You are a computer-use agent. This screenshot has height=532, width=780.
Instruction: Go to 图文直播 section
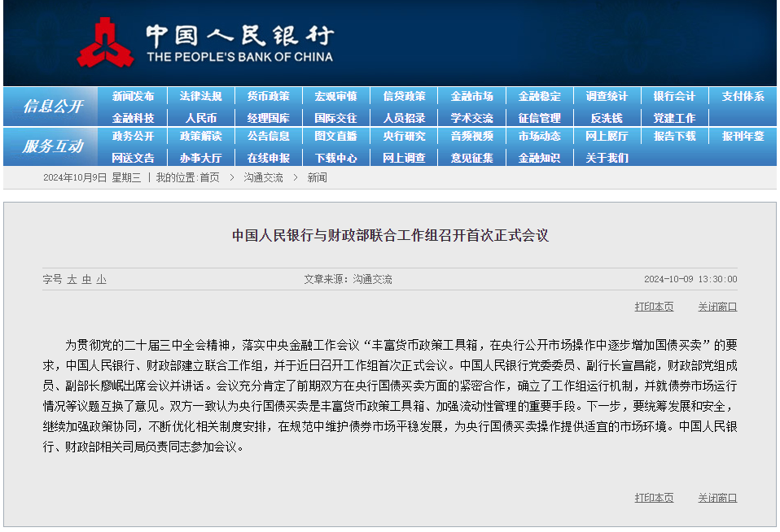pyautogui.click(x=335, y=136)
